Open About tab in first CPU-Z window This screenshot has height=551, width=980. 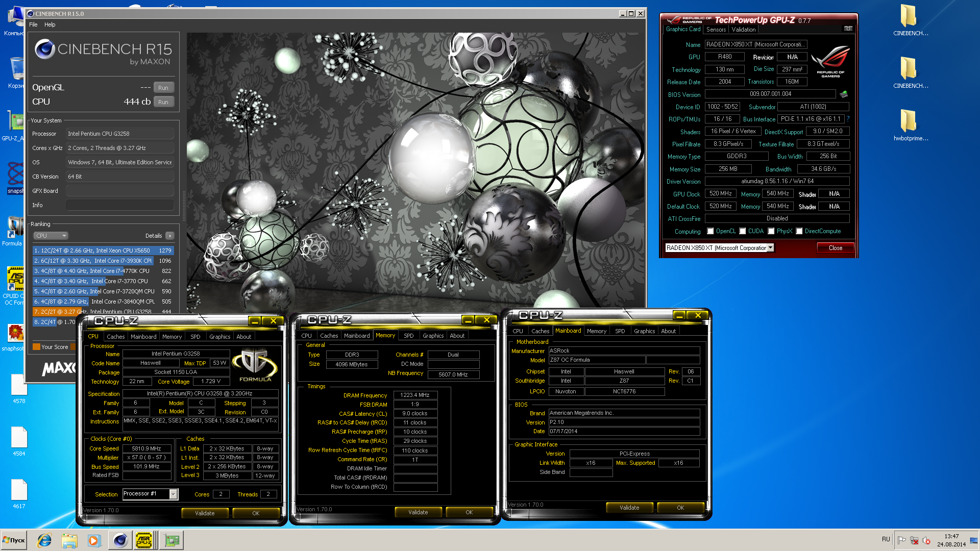tap(243, 337)
